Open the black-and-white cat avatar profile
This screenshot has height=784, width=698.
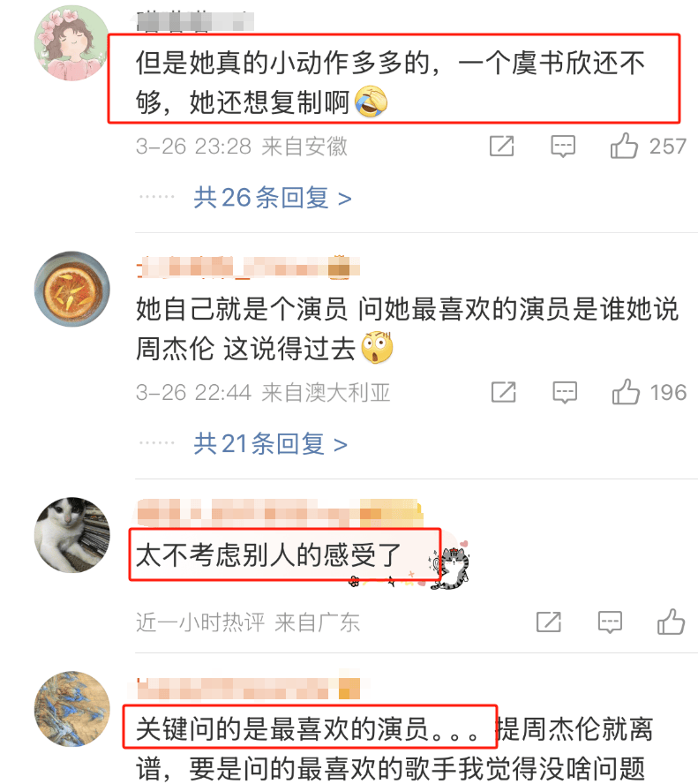tap(72, 535)
